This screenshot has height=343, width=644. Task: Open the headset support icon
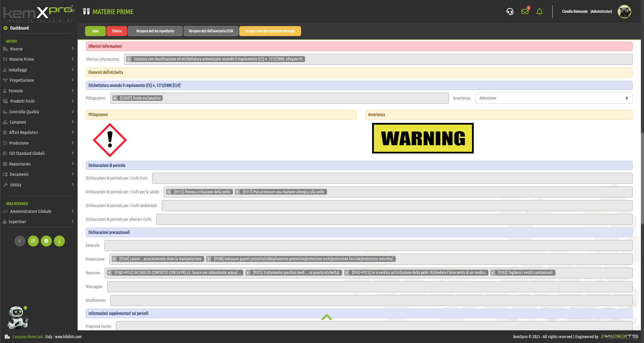point(510,12)
